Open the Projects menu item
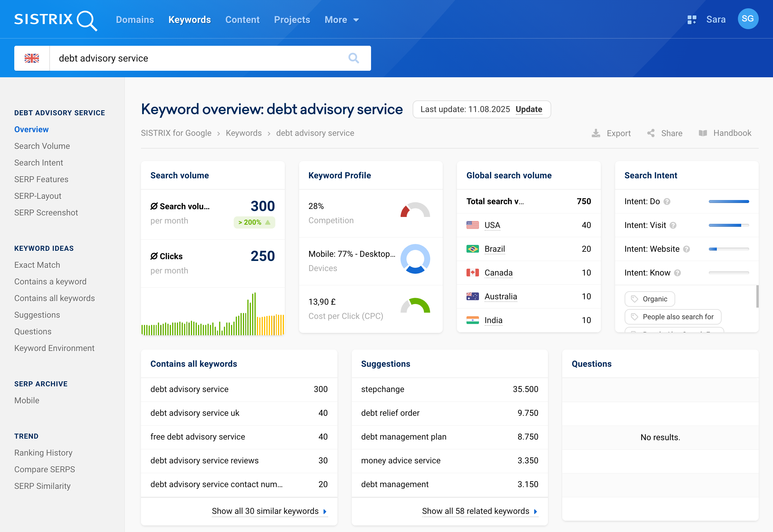 (x=292, y=20)
